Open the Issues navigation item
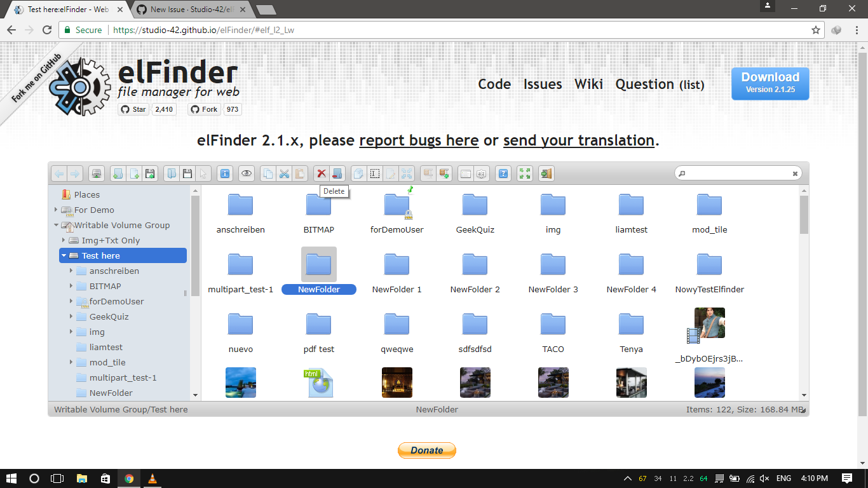 coord(542,84)
